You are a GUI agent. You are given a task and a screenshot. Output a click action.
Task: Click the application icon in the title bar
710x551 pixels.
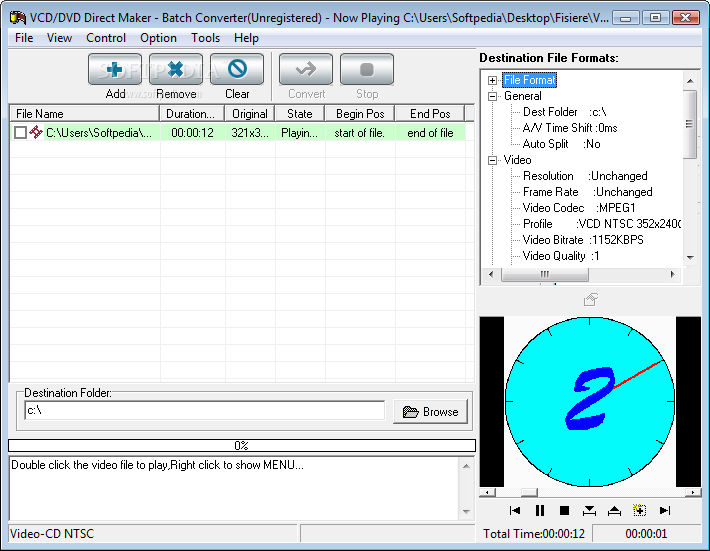(18, 18)
